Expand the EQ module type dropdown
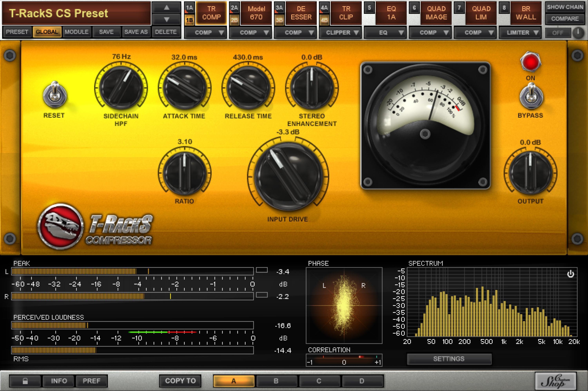The image size is (588, 391). click(385, 33)
